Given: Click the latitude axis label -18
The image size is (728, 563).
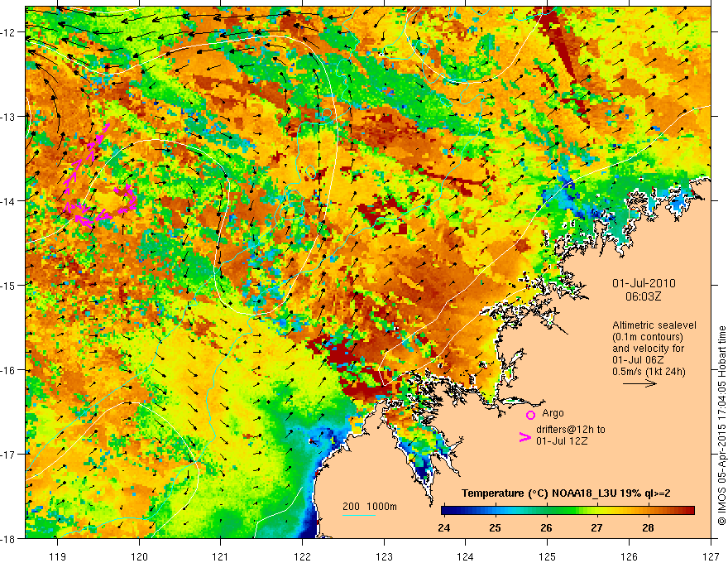Looking at the screenshot, I should point(8,538).
